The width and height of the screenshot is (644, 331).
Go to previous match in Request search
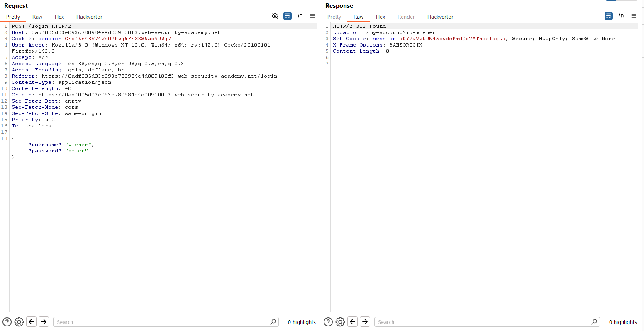pyautogui.click(x=32, y=322)
